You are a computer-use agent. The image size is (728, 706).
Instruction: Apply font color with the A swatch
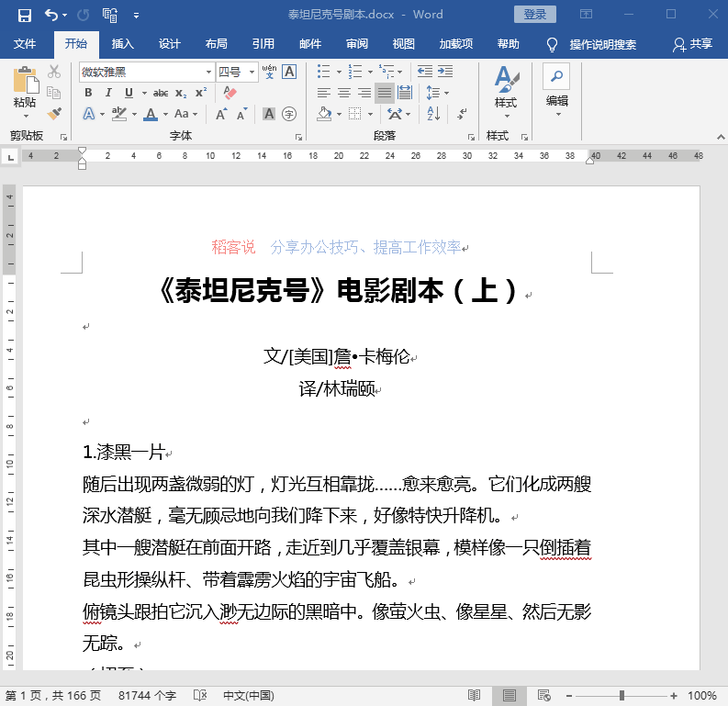[151, 114]
